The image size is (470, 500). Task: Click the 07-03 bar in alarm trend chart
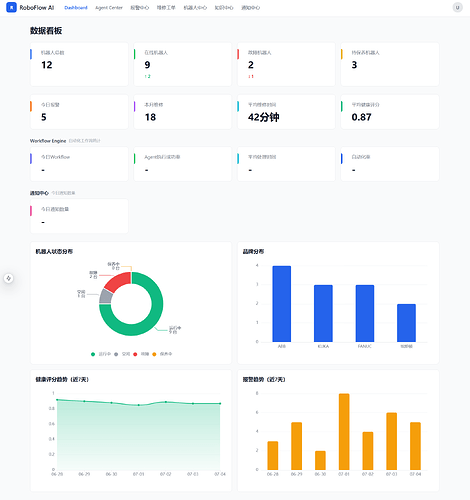pyautogui.click(x=391, y=441)
